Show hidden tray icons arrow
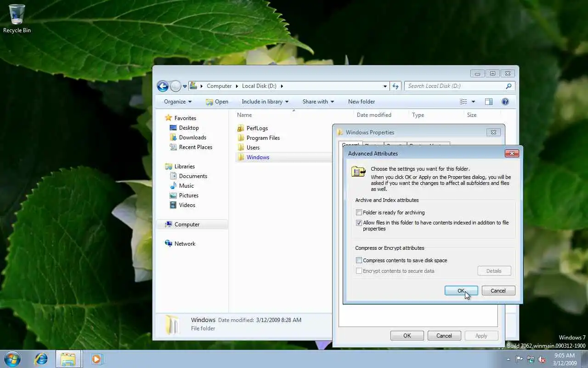 508,360
